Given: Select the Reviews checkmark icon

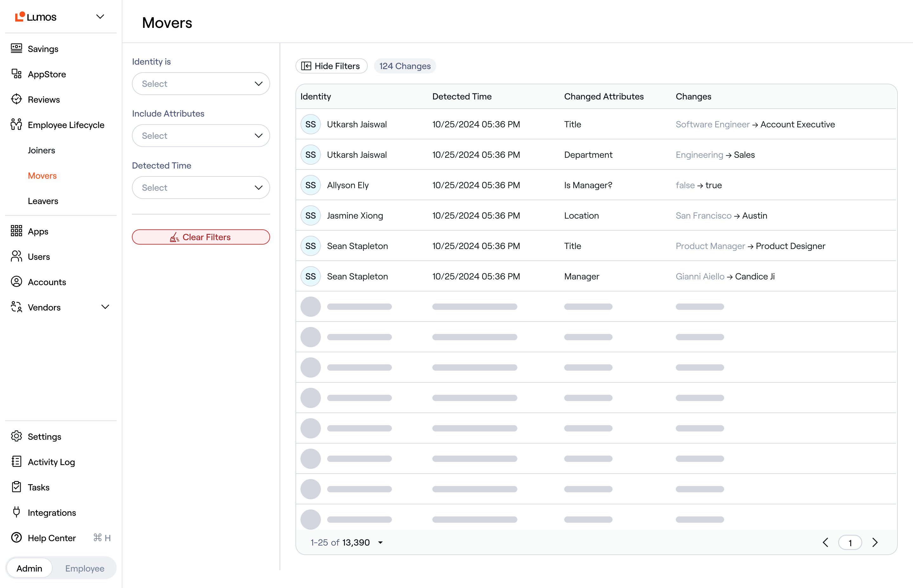Looking at the screenshot, I should point(16,99).
